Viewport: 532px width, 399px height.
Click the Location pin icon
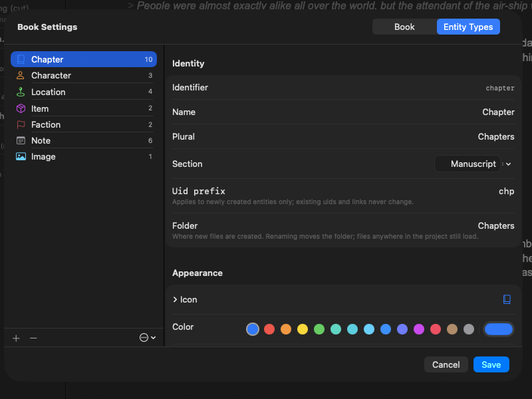pyautogui.click(x=21, y=92)
